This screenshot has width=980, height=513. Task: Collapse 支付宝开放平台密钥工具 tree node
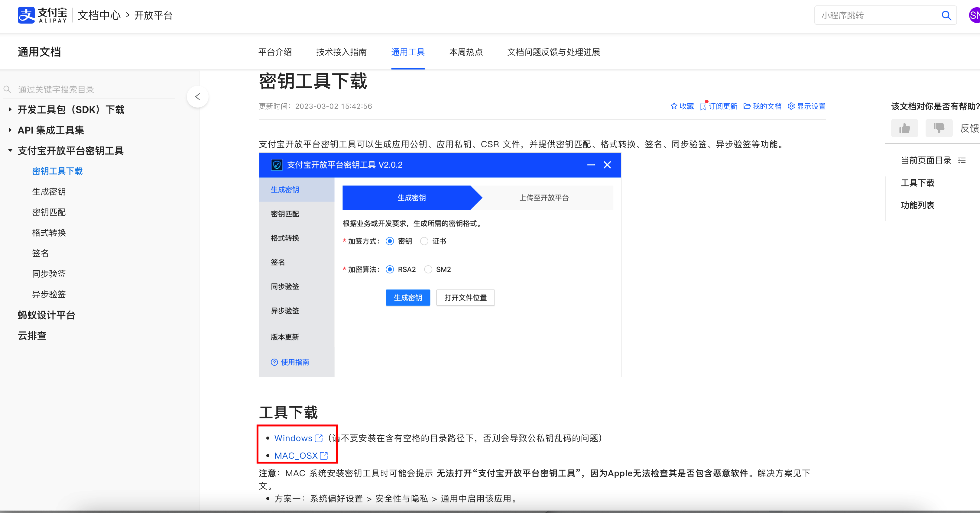(x=10, y=150)
